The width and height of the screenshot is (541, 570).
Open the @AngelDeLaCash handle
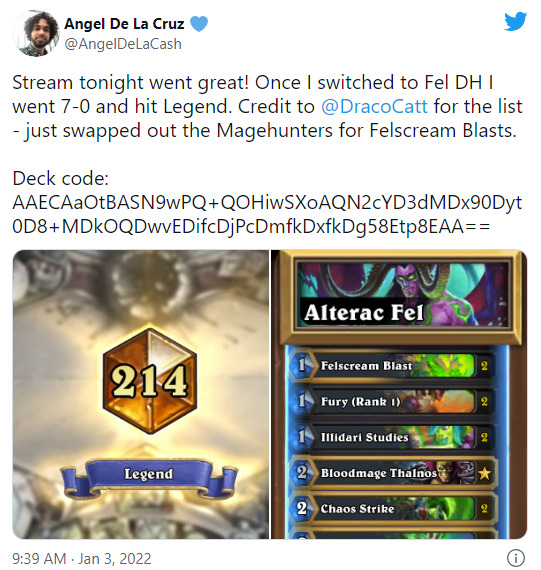pyautogui.click(x=123, y=44)
